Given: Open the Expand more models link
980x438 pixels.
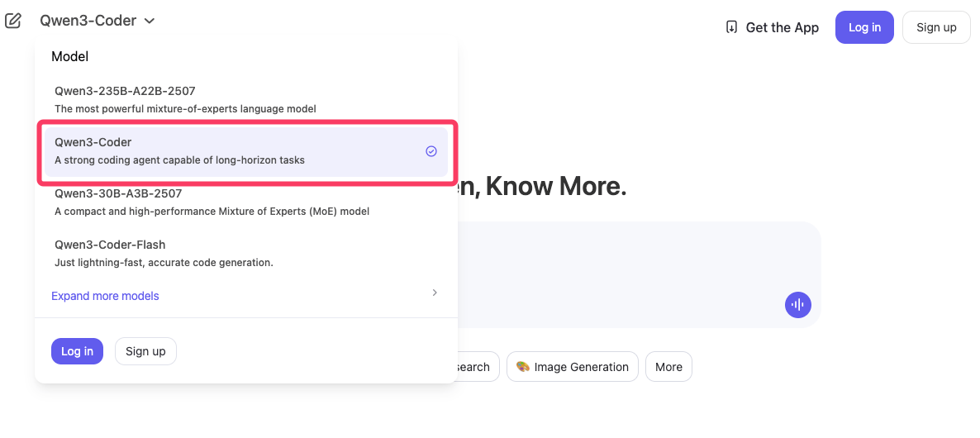Looking at the screenshot, I should coord(105,296).
